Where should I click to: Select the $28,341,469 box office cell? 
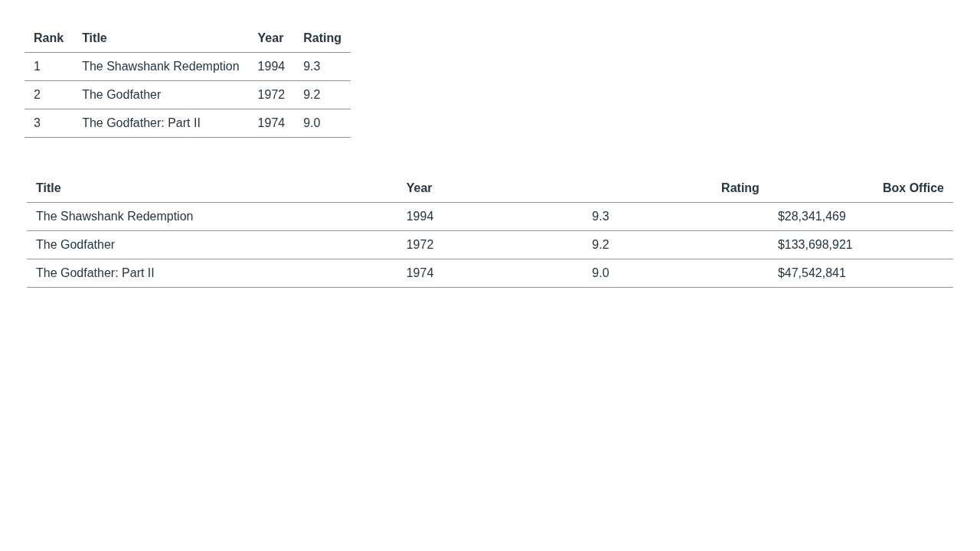812,217
